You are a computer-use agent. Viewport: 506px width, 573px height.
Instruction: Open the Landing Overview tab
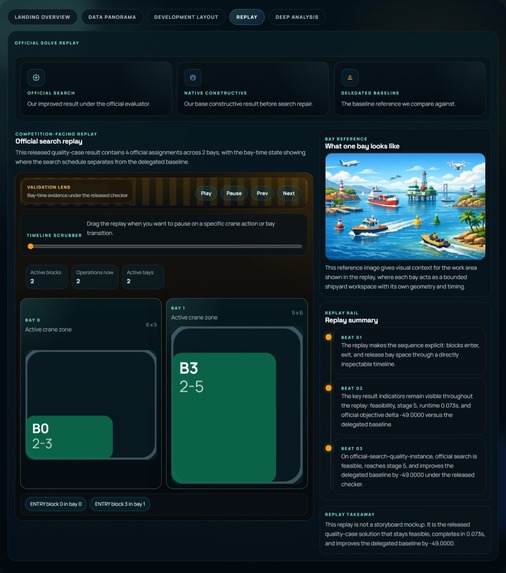point(42,17)
